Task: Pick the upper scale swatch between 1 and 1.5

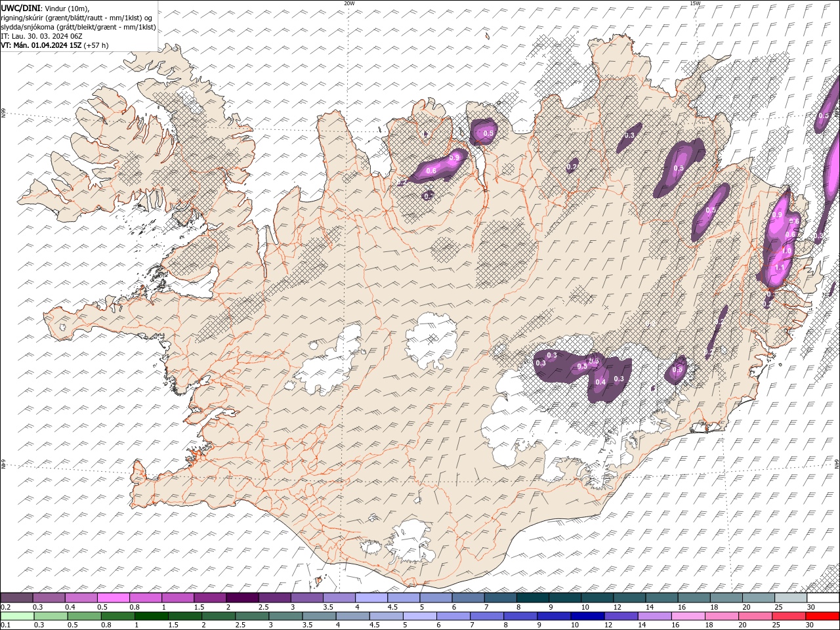Action: click(x=178, y=598)
